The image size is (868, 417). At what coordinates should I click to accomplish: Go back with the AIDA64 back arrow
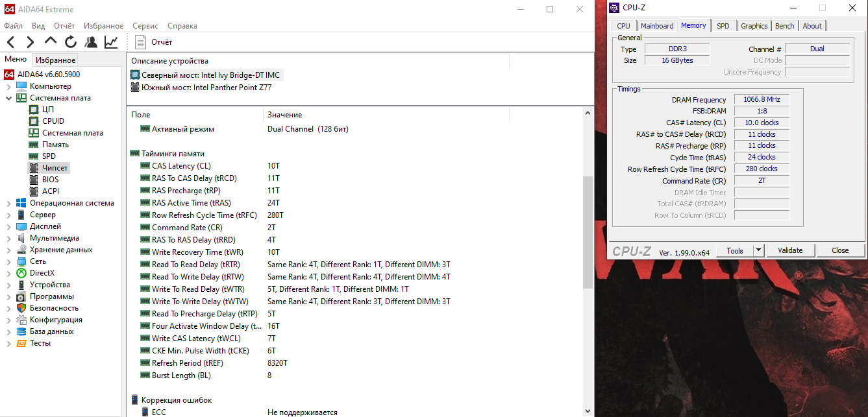click(x=10, y=42)
